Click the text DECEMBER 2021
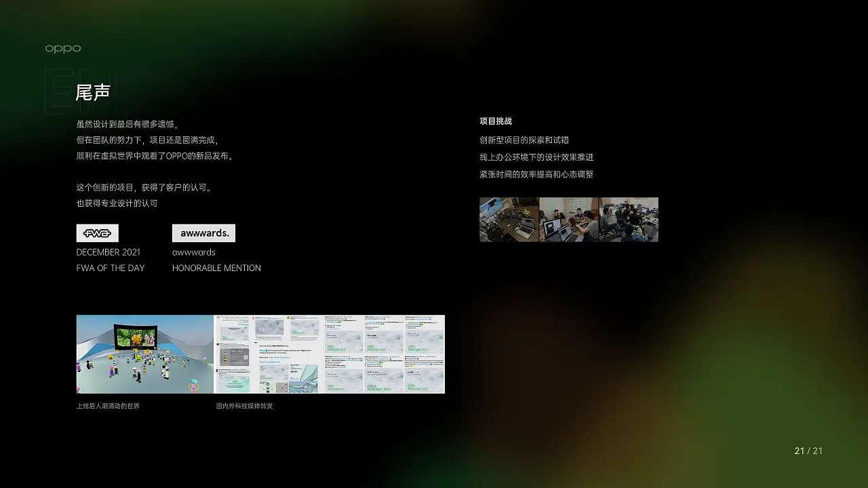 click(108, 252)
